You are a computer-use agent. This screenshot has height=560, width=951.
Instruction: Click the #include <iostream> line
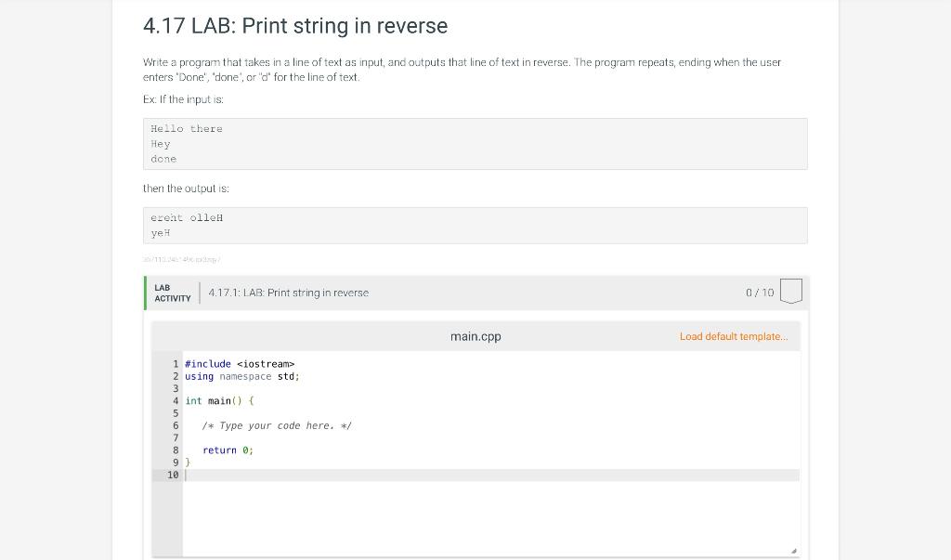point(239,363)
